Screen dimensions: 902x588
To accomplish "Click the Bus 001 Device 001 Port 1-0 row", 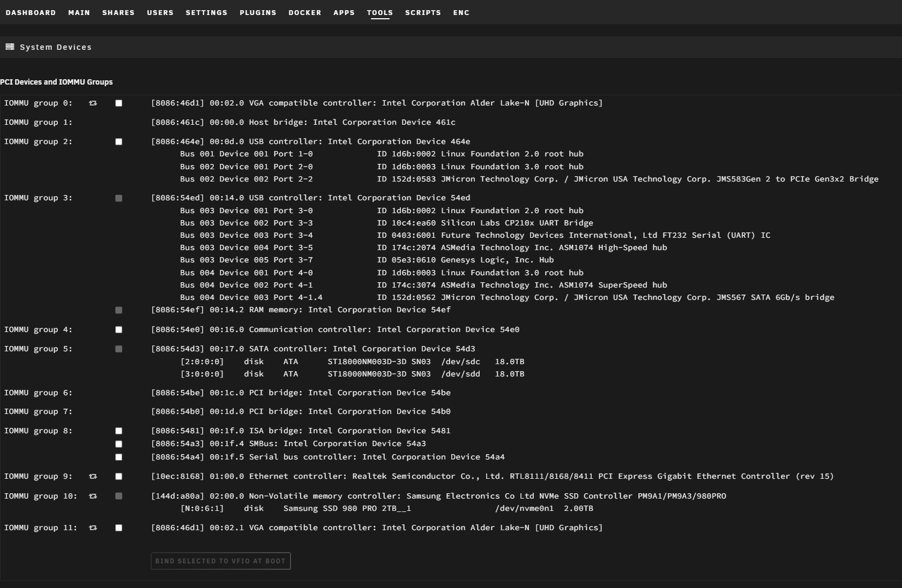I will [382, 154].
